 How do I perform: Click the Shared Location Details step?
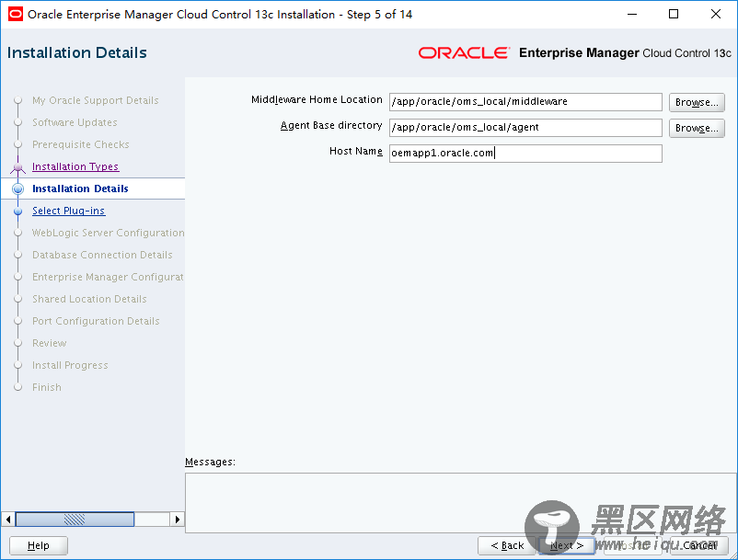click(x=89, y=299)
